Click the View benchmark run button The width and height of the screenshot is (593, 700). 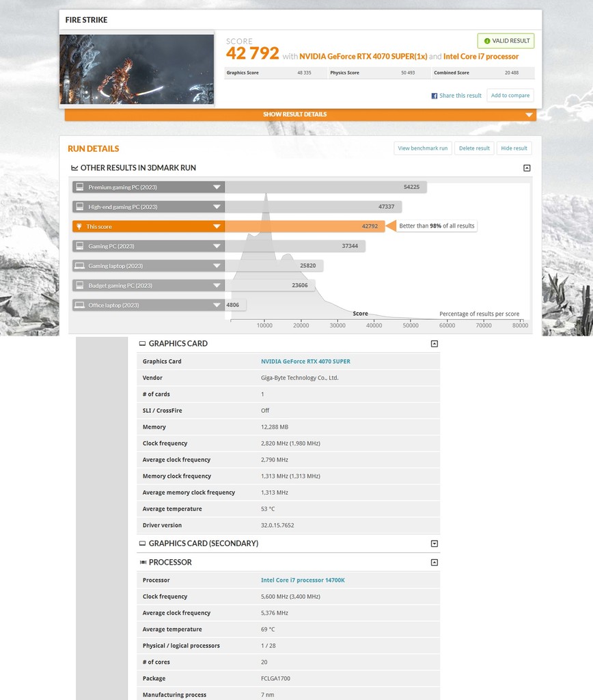coord(423,148)
